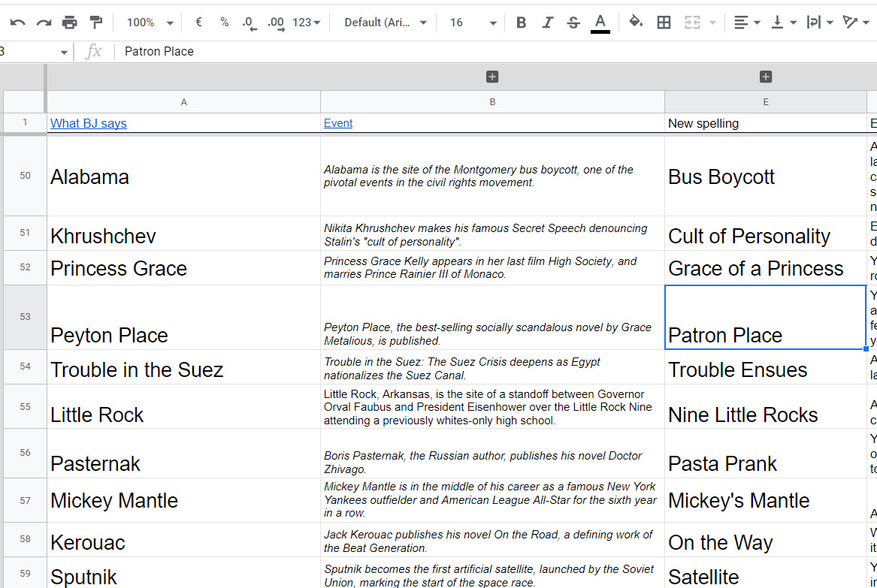Select the 'Pasta Prank' cell
This screenshot has height=588, width=877.
pyautogui.click(x=765, y=454)
